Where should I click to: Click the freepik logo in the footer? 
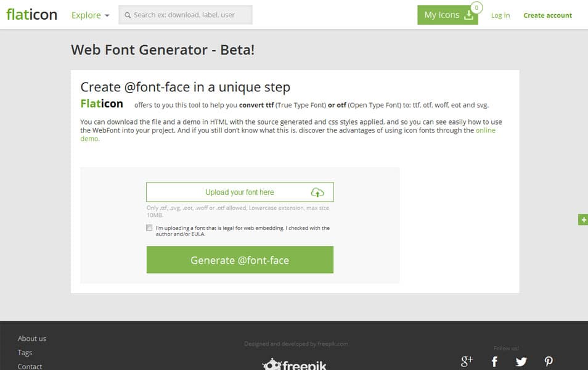295,364
